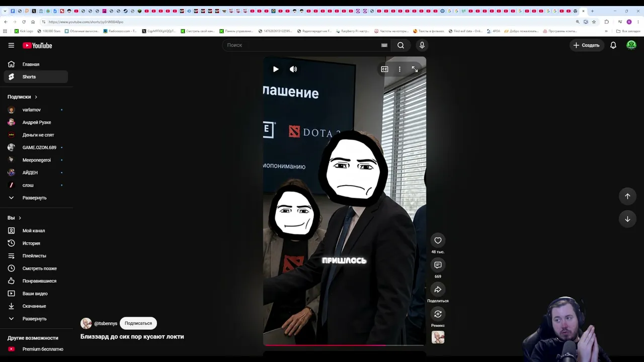Open Ваши видео
The height and width of the screenshot is (362, 644).
click(36, 294)
